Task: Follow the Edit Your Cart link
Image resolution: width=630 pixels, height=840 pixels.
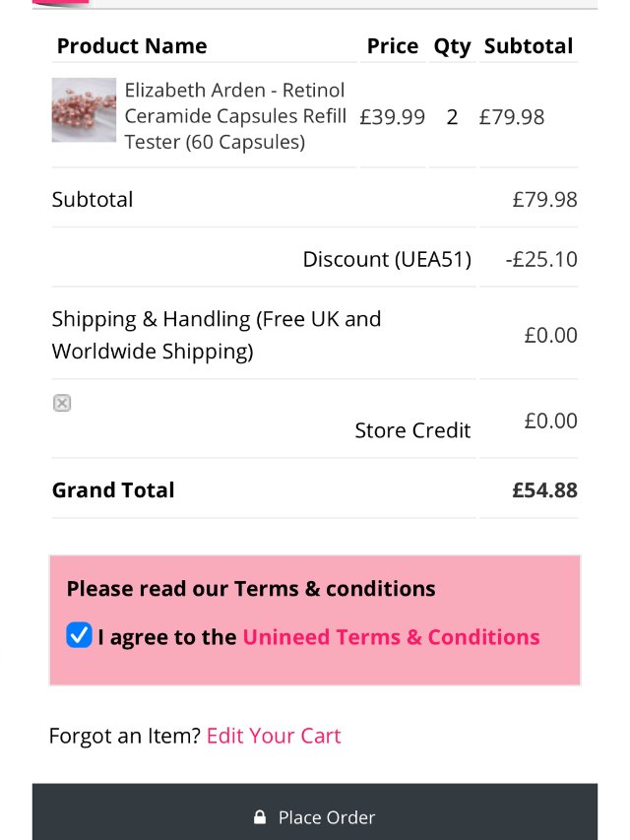Action: tap(274, 736)
